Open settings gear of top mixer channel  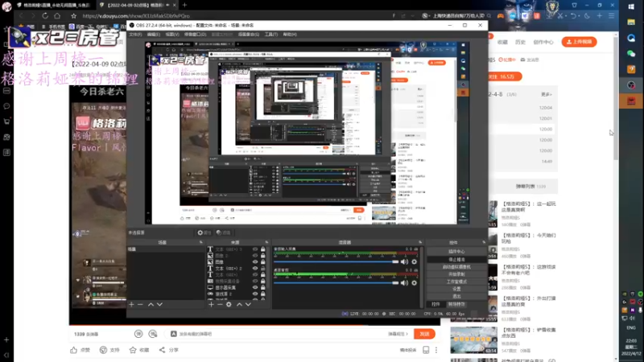(414, 262)
